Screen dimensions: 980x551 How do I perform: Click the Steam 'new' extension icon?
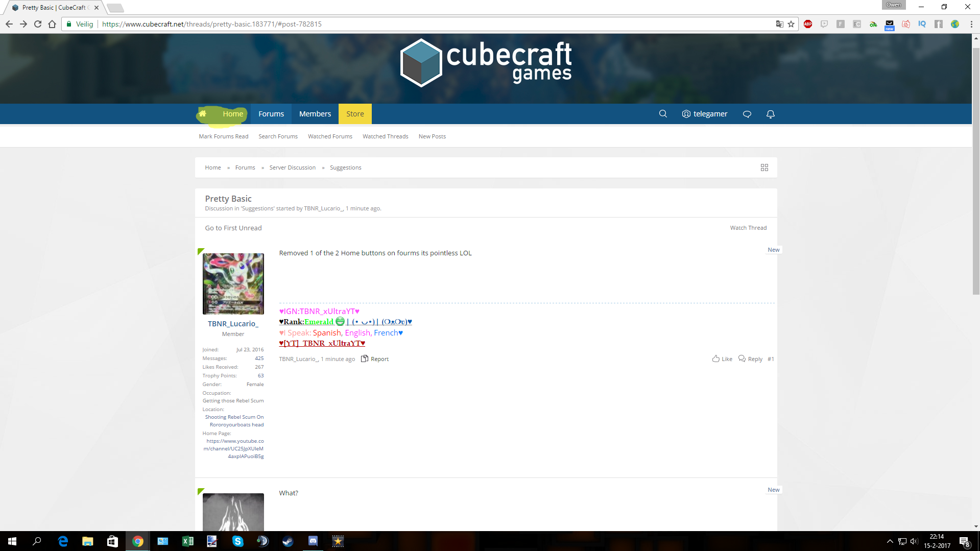(x=890, y=25)
